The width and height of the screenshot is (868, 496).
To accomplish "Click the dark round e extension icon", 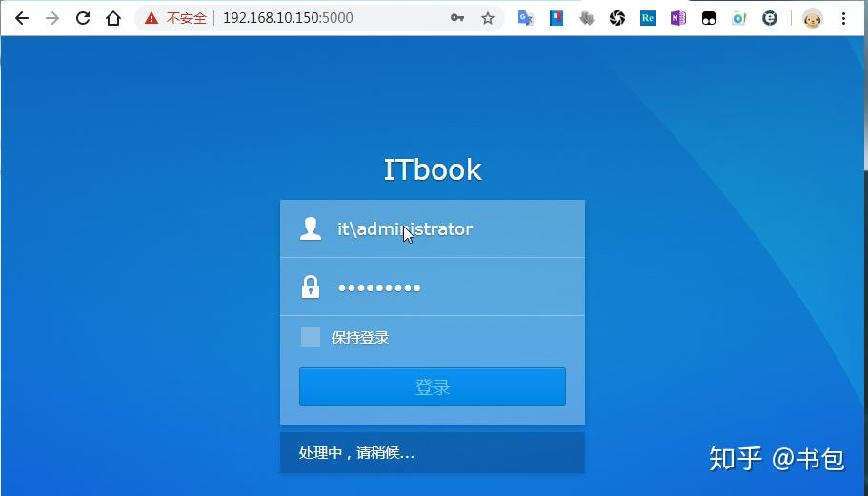I will pyautogui.click(x=770, y=18).
